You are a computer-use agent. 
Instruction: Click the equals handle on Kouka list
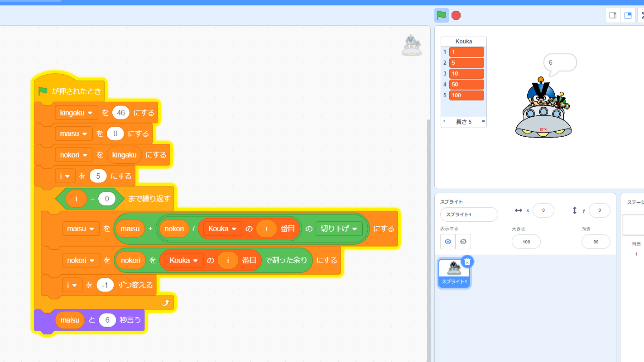click(x=483, y=121)
